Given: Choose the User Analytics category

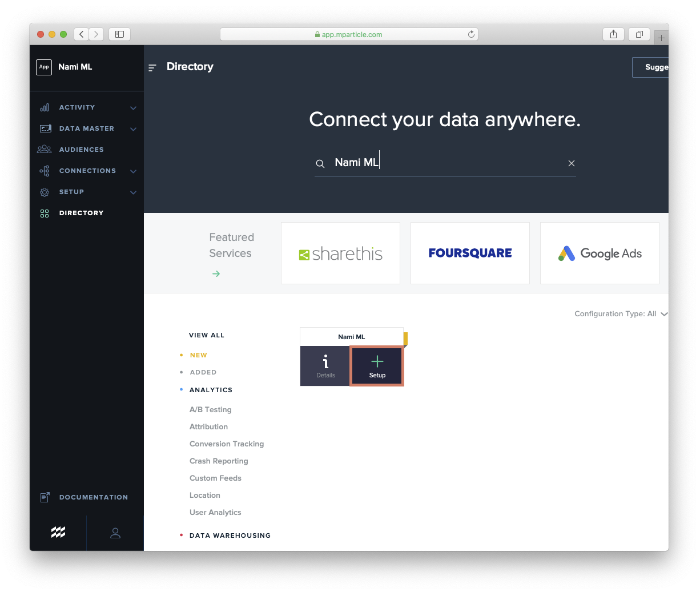Looking at the screenshot, I should (215, 513).
